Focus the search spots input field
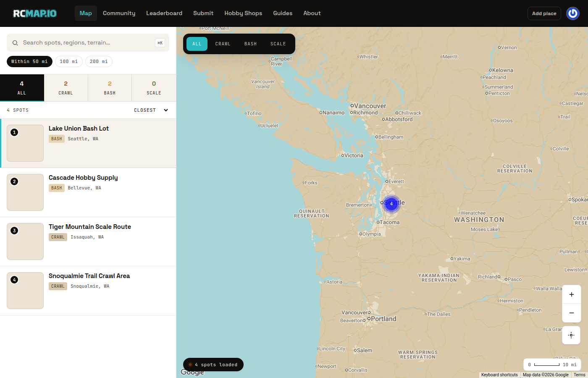 pos(88,43)
